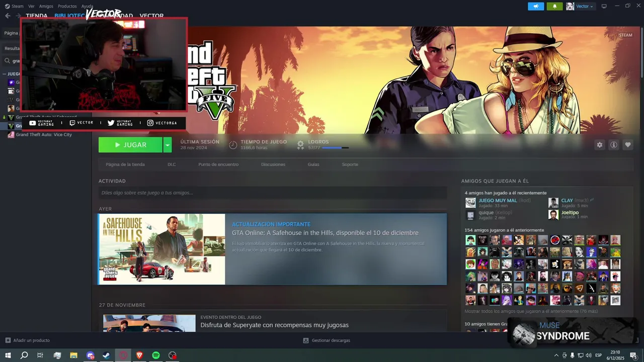The image size is (644, 362).
Task: Click the green JUGAR play button
Action: [130, 145]
